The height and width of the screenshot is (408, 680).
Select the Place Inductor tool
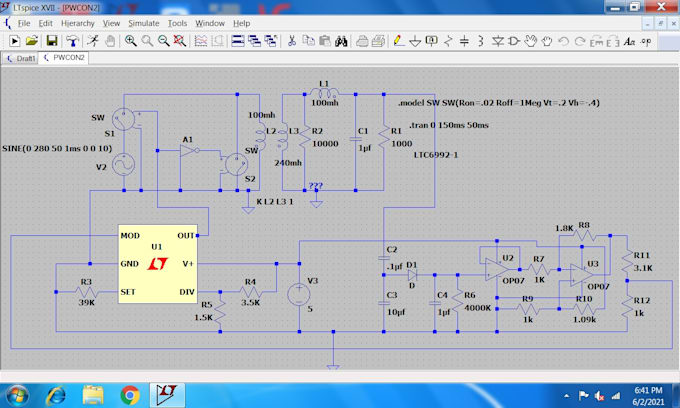coord(481,41)
